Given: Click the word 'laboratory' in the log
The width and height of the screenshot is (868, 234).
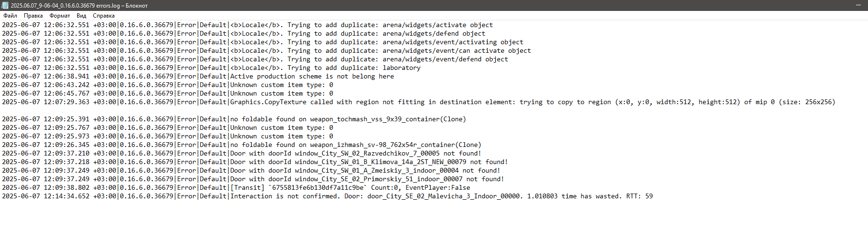Looking at the screenshot, I should (x=402, y=68).
